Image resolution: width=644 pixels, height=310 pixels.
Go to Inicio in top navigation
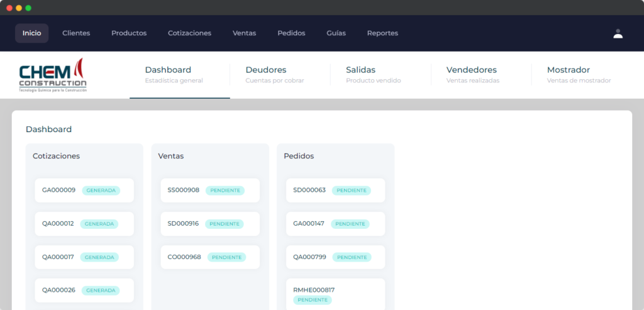coord(31,33)
